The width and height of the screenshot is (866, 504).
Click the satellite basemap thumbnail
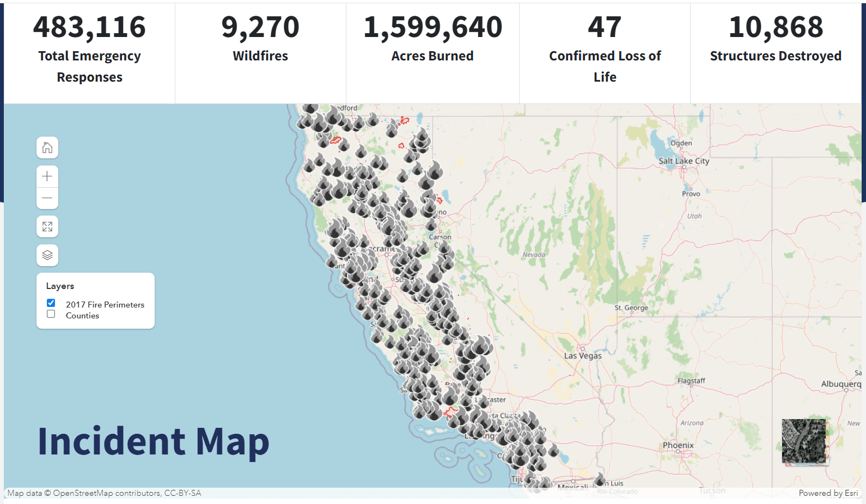804,441
